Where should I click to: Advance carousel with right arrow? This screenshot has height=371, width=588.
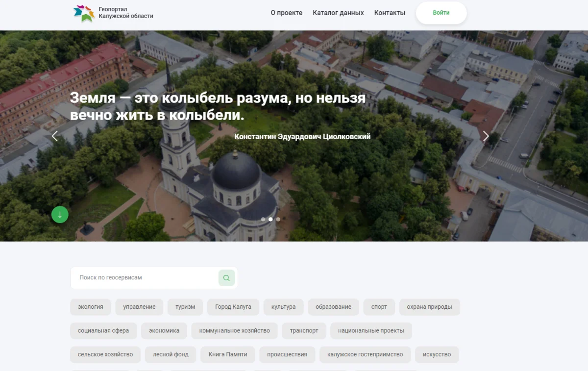coord(486,136)
